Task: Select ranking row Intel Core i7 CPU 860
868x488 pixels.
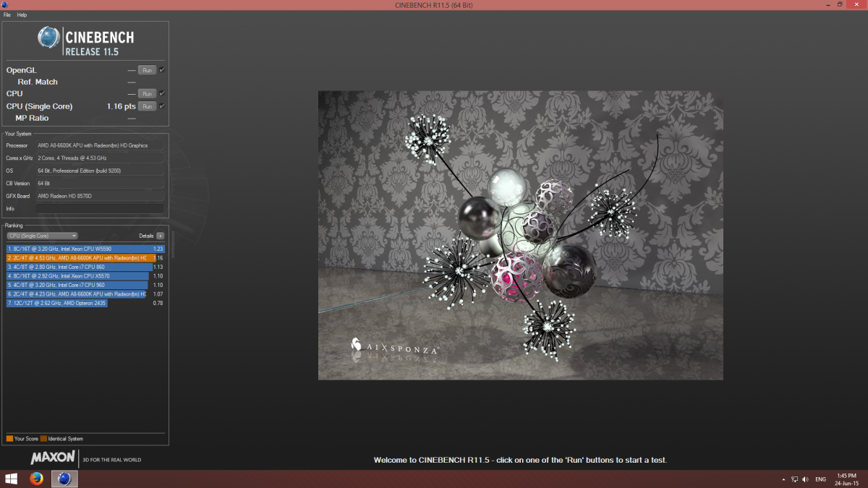Action: (85, 267)
